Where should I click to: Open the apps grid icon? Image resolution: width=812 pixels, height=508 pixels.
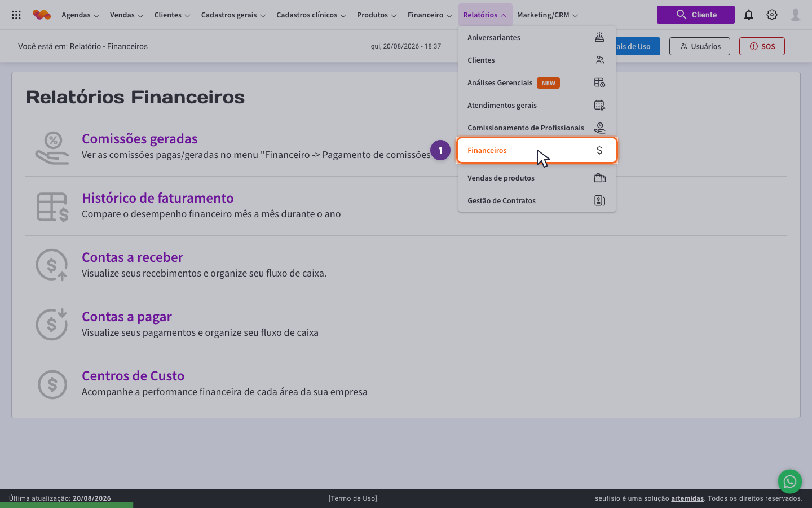pyautogui.click(x=16, y=15)
